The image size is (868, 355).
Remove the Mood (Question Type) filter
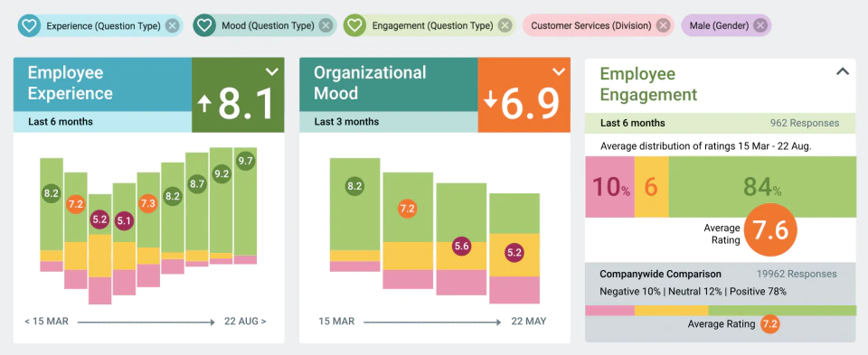(x=326, y=25)
